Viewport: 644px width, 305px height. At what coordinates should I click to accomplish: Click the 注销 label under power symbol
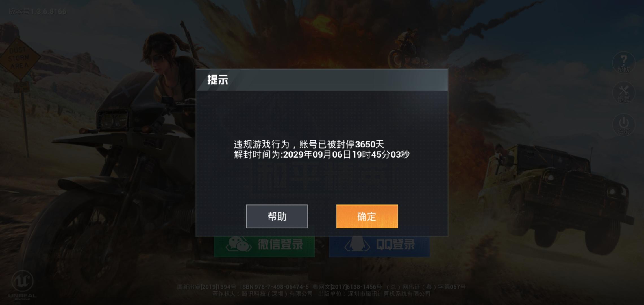pyautogui.click(x=623, y=131)
